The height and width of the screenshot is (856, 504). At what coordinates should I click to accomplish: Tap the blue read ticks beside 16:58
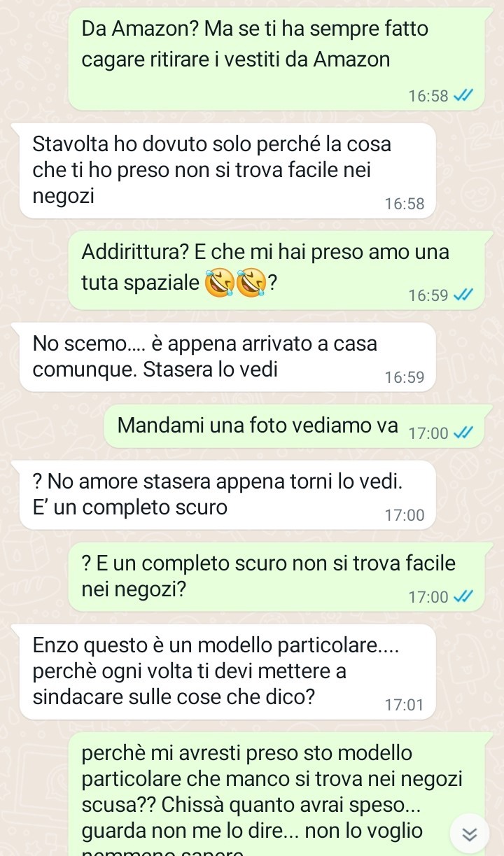coord(464,96)
